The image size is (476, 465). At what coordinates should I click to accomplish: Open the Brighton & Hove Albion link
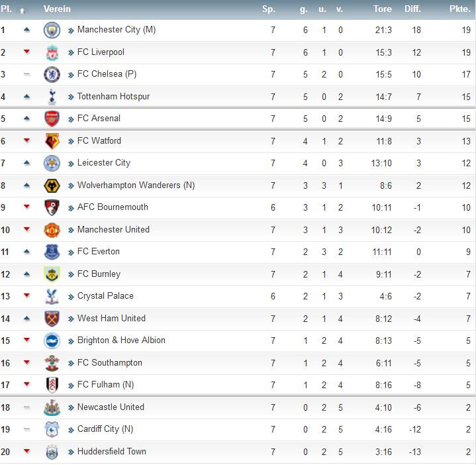point(121,340)
